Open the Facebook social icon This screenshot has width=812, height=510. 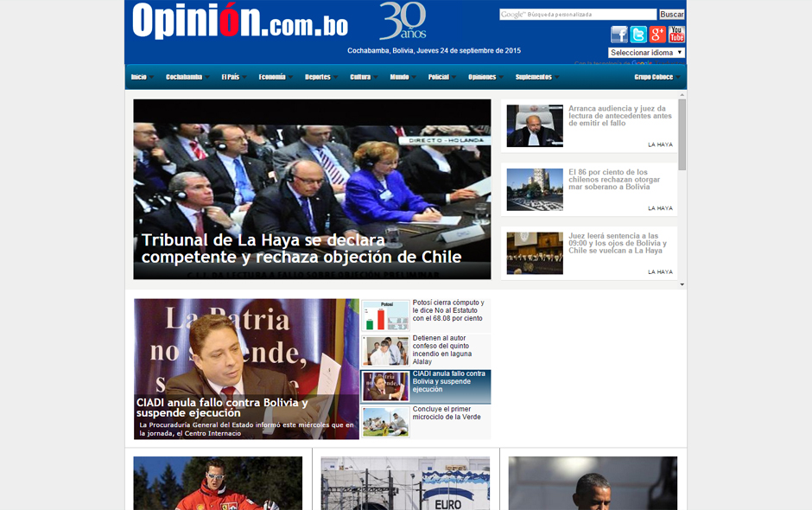click(x=619, y=35)
